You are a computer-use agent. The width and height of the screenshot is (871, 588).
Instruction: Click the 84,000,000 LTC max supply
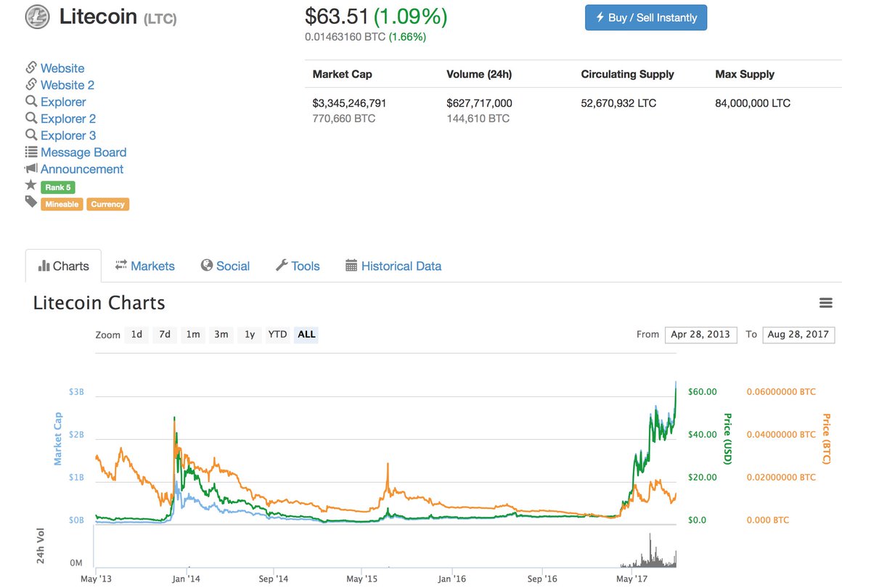click(753, 103)
